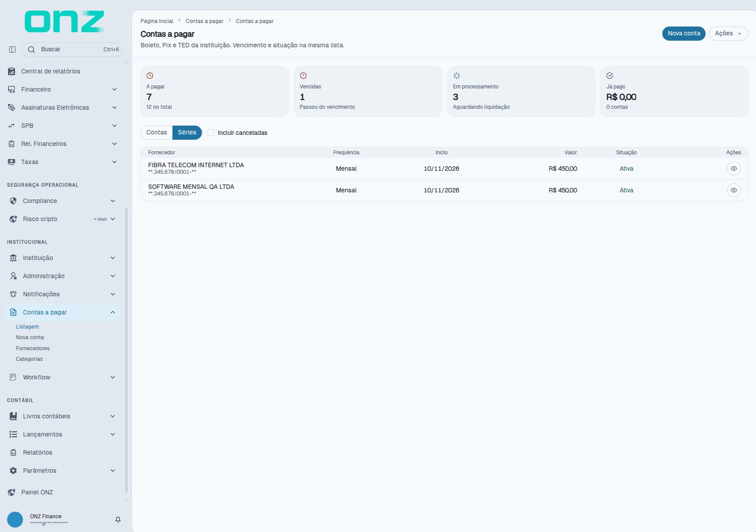756x532 pixels.
Task: View the SOFTWARE MENSAL QA series eye icon
Action: 734,190
